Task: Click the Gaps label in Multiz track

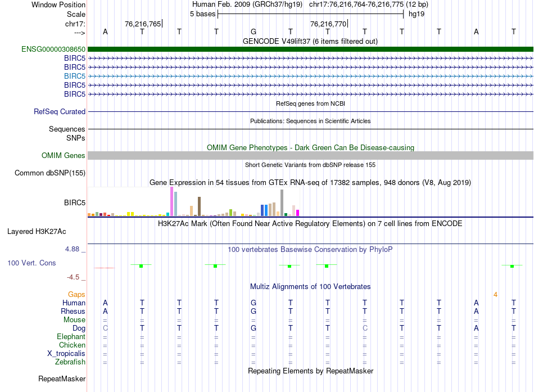Action: [76, 295]
